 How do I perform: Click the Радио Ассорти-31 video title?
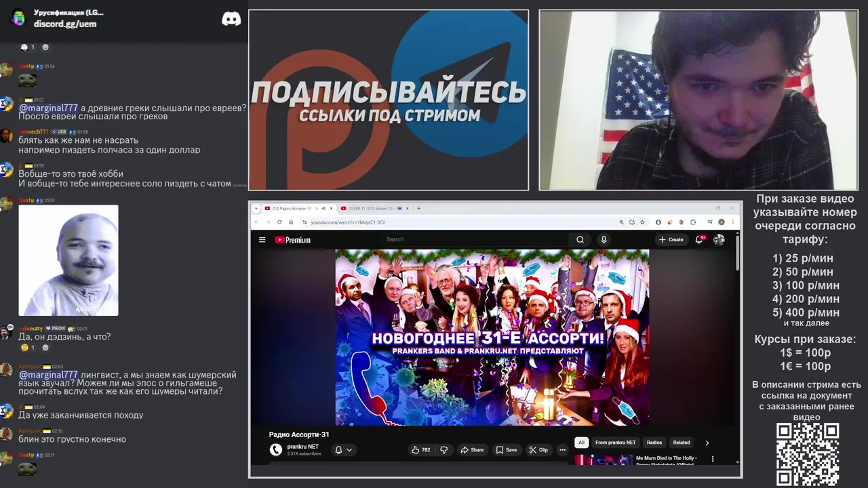[299, 434]
